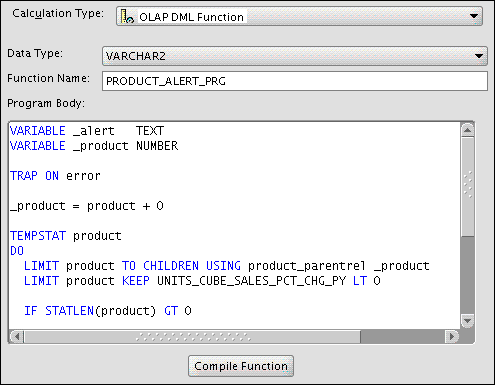
Task: Click the vertical scrollbar thumb in Program Body
Action: coord(467,187)
